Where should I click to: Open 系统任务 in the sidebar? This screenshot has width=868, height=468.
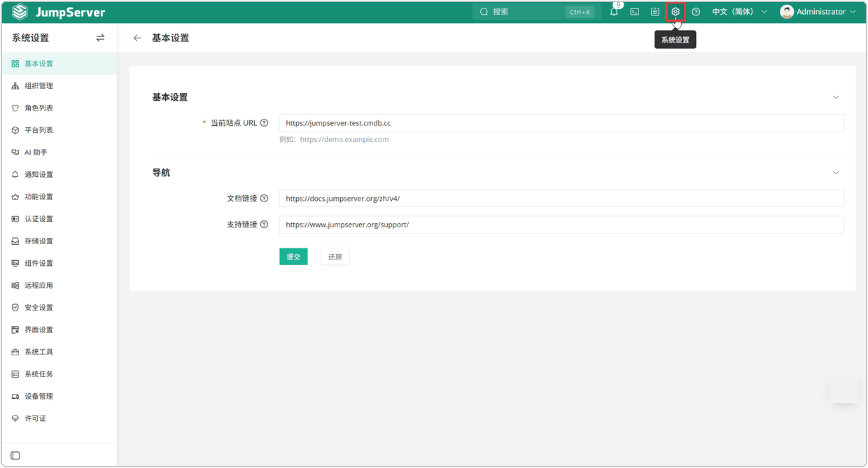(x=59, y=374)
